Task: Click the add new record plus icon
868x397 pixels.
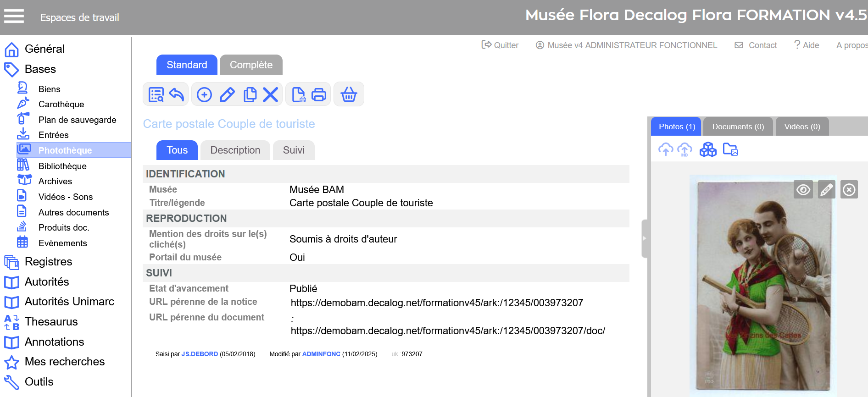Action: pyautogui.click(x=204, y=95)
